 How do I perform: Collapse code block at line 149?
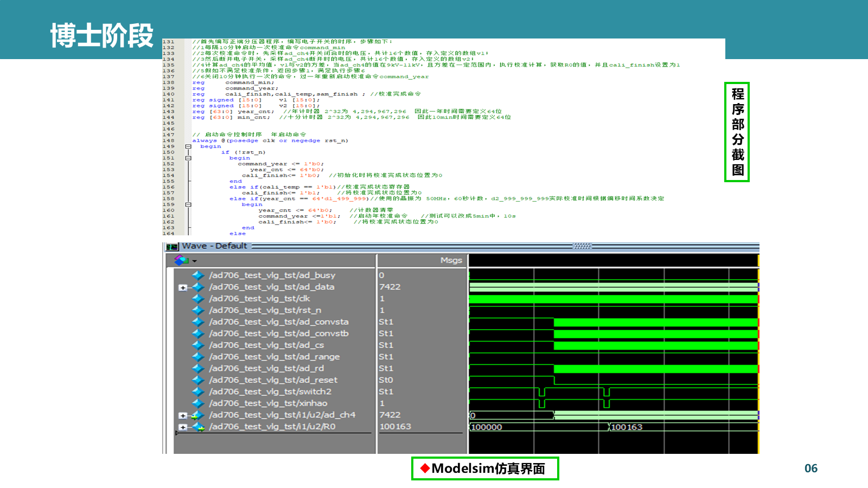[188, 146]
